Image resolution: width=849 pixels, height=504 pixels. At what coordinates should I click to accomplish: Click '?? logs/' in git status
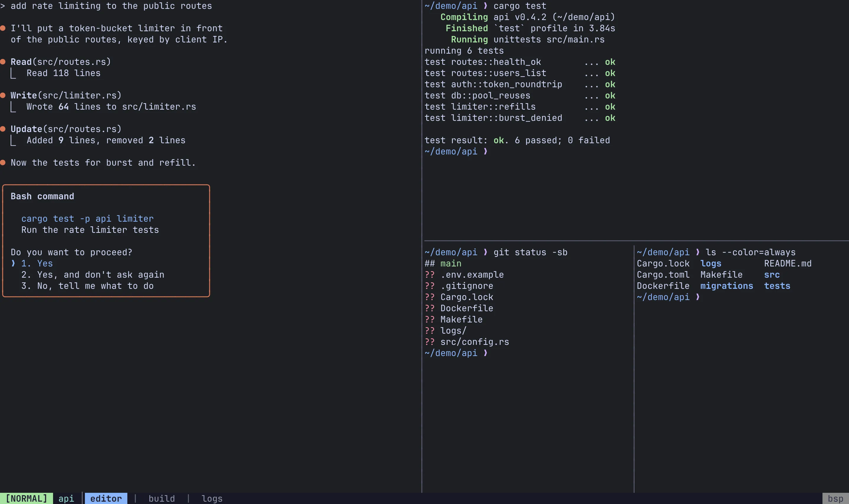click(x=445, y=331)
